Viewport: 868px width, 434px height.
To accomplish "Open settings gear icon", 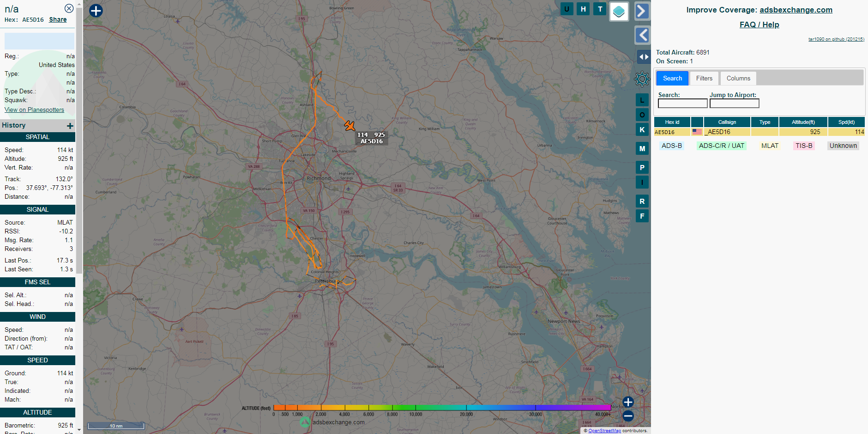I will pyautogui.click(x=642, y=79).
